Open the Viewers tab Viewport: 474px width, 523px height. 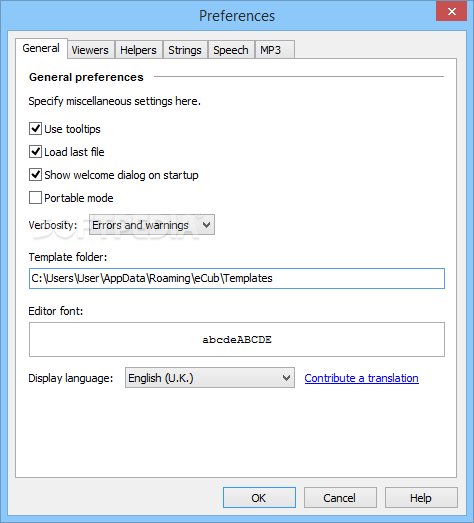pyautogui.click(x=91, y=50)
